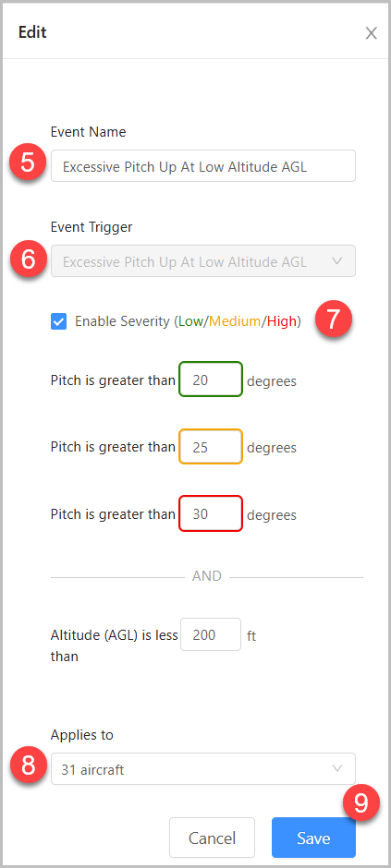Click the red number 6 annotation badge
The height and width of the screenshot is (868, 391).
coord(28,259)
